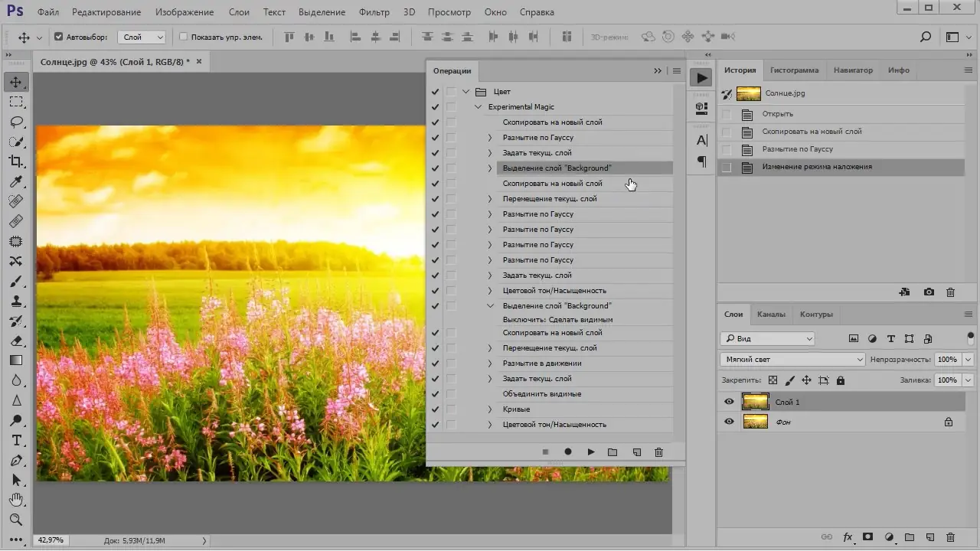
Task: Switch to the Каналы tab
Action: coord(771,314)
